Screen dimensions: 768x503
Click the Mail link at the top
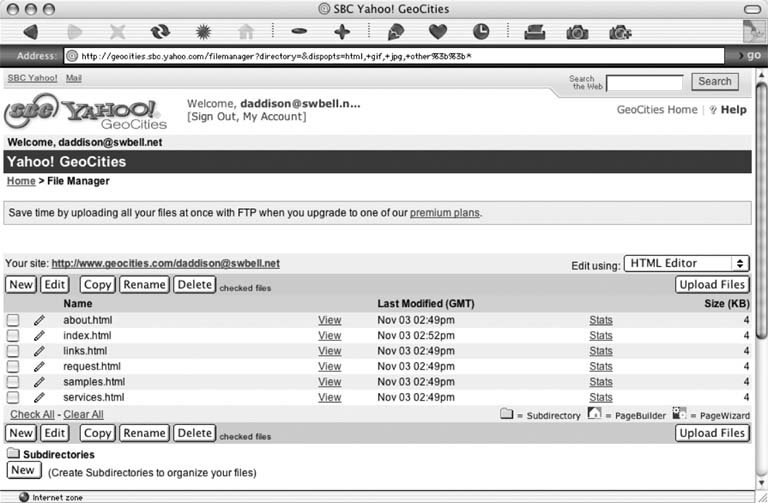pos(74,78)
